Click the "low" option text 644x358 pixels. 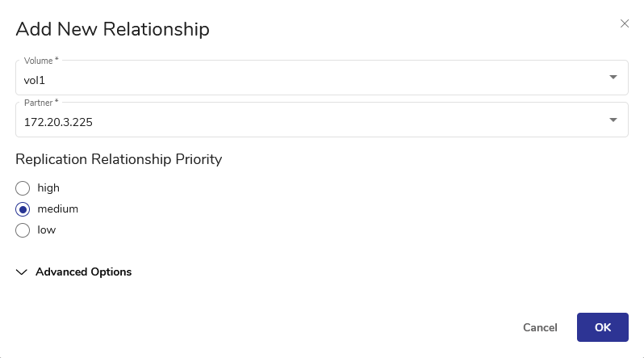[x=46, y=230]
